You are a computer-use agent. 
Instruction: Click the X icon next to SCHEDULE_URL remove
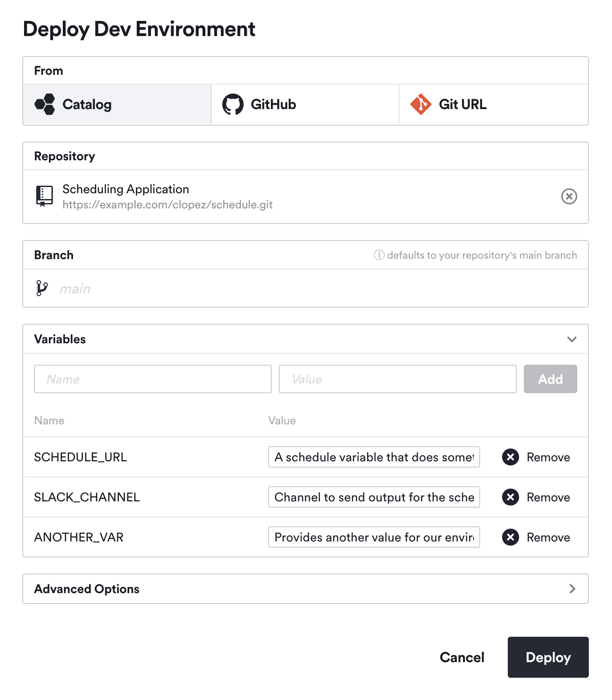coord(510,457)
